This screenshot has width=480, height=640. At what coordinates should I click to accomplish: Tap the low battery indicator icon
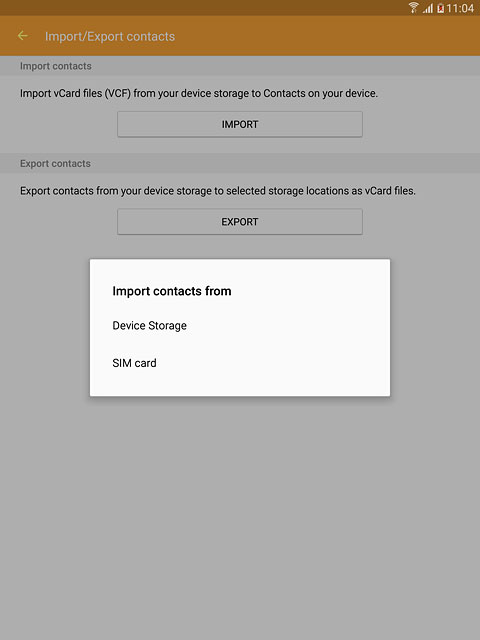(x=440, y=8)
